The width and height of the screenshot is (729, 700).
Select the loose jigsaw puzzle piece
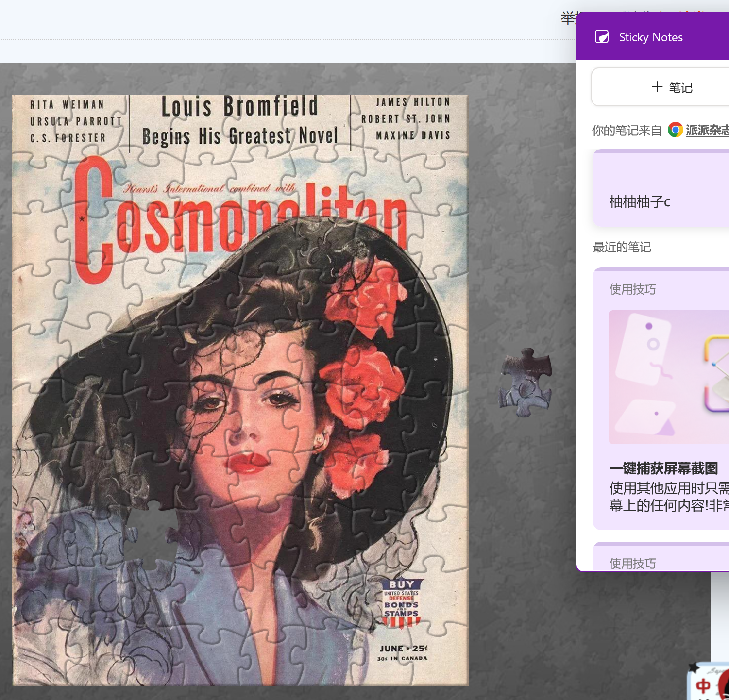pos(526,382)
